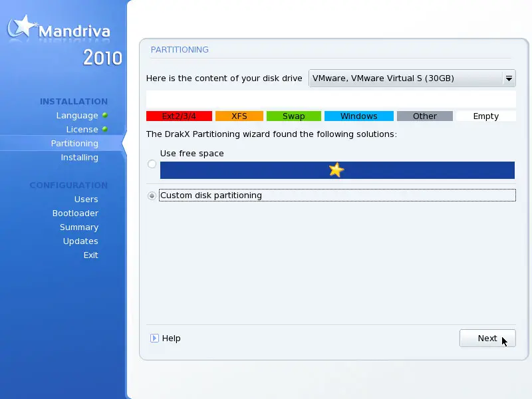Click the 2010 version text
This screenshot has height=399, width=532.
pyautogui.click(x=102, y=58)
